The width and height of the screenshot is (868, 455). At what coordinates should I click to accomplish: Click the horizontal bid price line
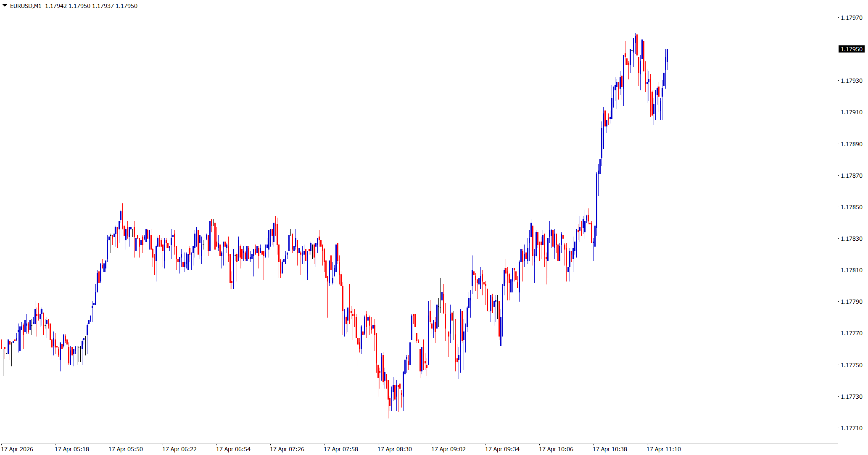click(336, 49)
